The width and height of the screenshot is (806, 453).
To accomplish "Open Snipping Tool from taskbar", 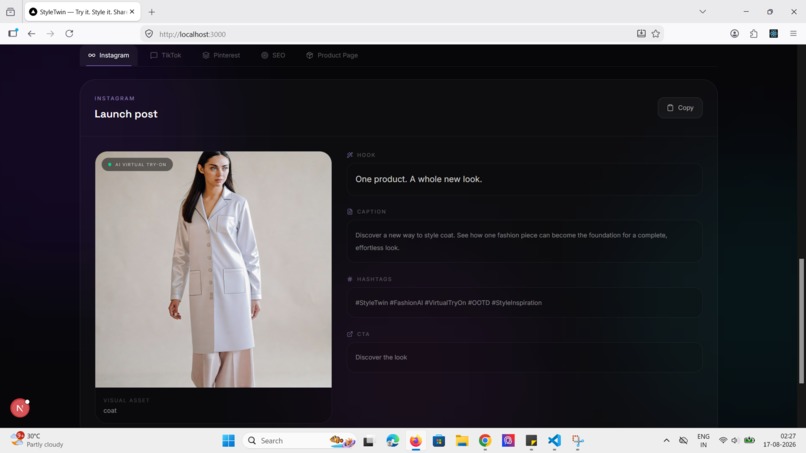I will [577, 440].
